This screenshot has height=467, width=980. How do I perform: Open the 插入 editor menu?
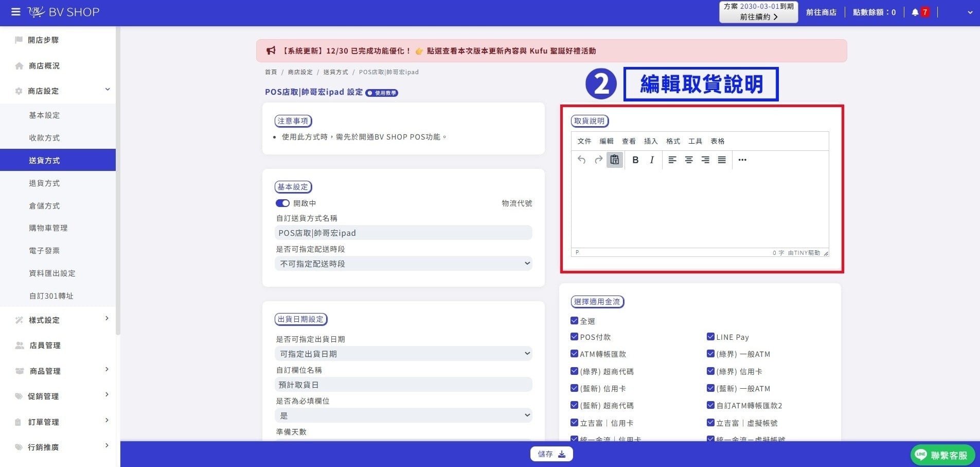651,141
